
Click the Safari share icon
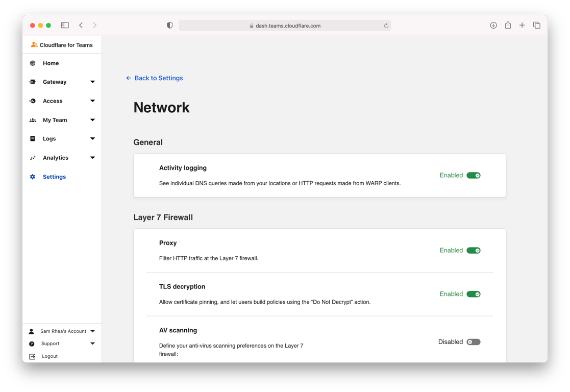[508, 24]
